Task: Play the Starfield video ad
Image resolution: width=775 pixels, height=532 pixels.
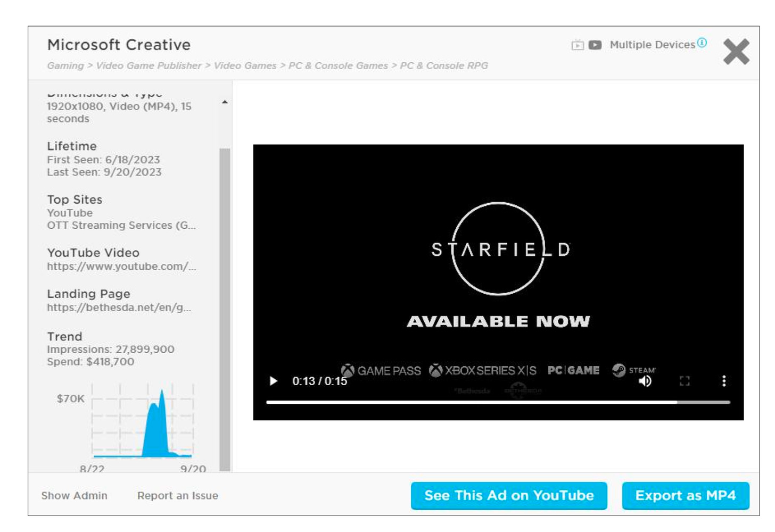Action: pyautogui.click(x=274, y=381)
